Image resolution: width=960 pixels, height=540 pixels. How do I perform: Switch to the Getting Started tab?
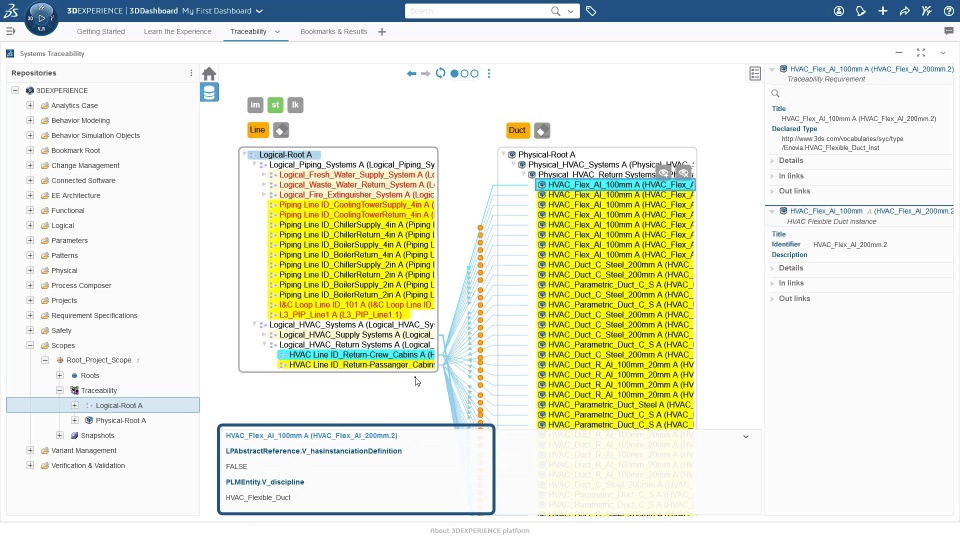coord(100,31)
